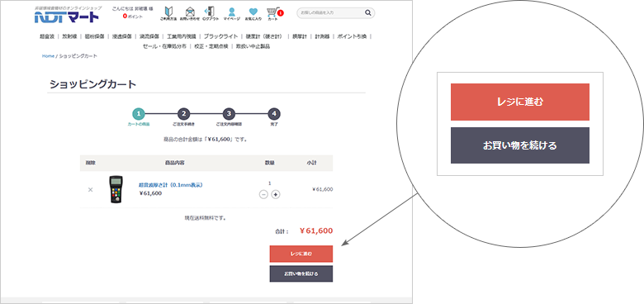644x304 pixels.
Task: Click step 4 完了 circle
Action: (274, 114)
